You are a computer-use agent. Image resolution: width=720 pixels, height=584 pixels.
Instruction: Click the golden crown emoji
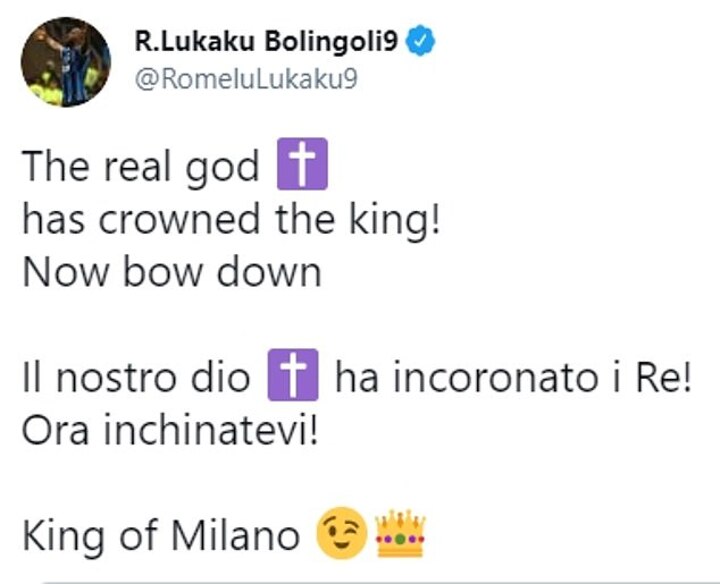pyautogui.click(x=399, y=535)
